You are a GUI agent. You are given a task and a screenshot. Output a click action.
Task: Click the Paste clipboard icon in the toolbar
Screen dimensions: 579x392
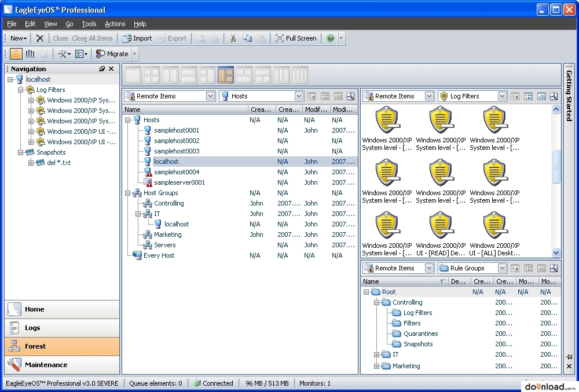coord(261,38)
